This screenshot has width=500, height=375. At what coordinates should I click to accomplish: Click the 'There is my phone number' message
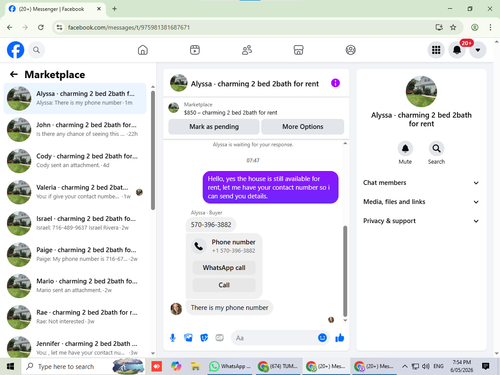[229, 308]
